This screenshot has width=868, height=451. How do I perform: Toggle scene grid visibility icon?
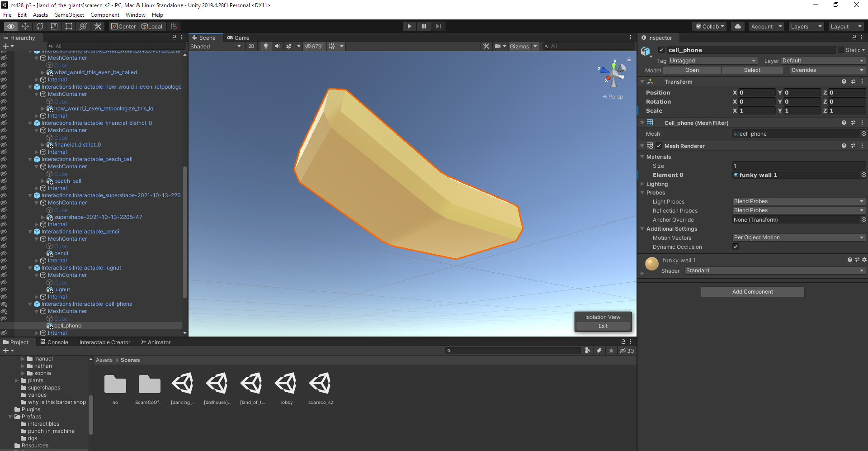(x=332, y=46)
